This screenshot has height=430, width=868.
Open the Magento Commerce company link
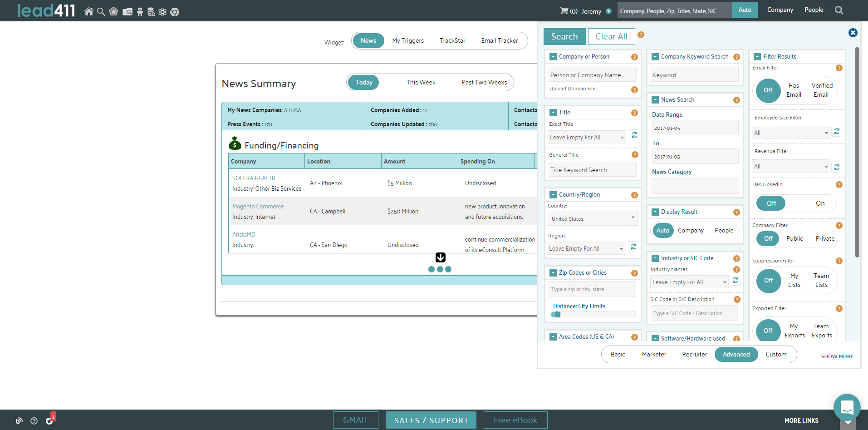pyautogui.click(x=258, y=207)
